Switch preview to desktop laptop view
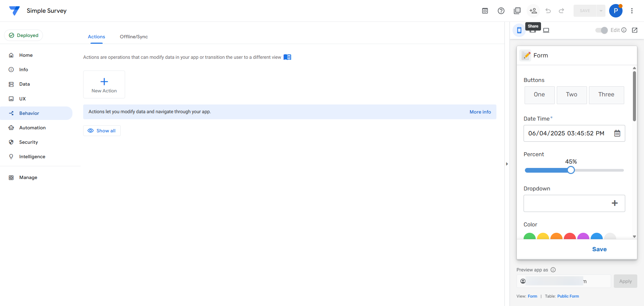644x306 pixels. click(x=546, y=30)
